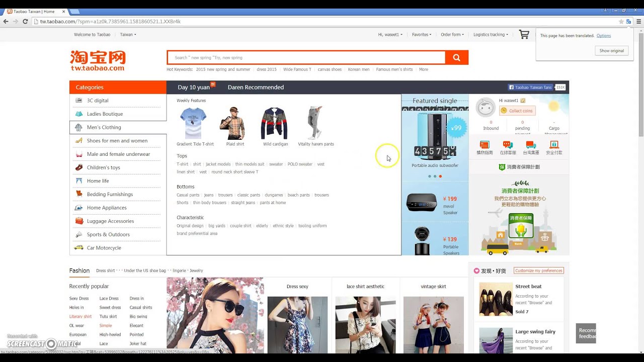Click Customize my preferences link
The width and height of the screenshot is (644, 362).
click(539, 270)
